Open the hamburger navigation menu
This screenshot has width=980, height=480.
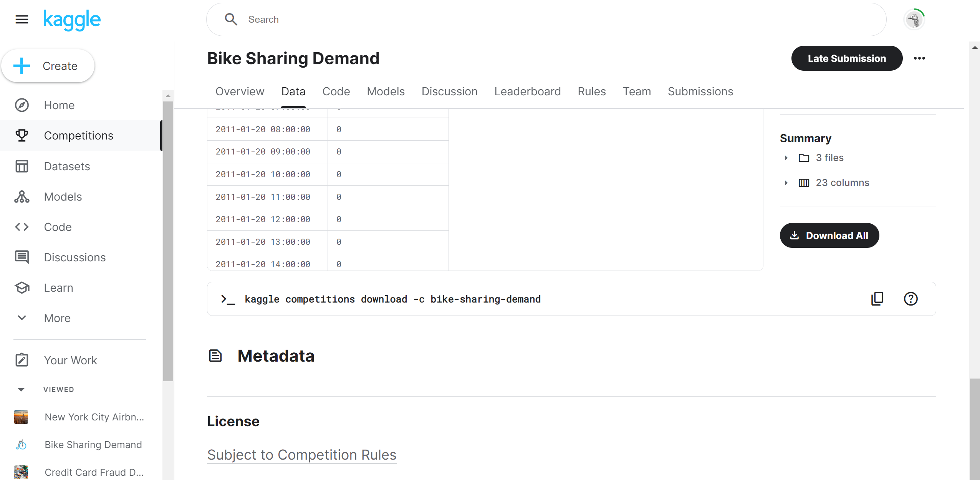coord(22,19)
